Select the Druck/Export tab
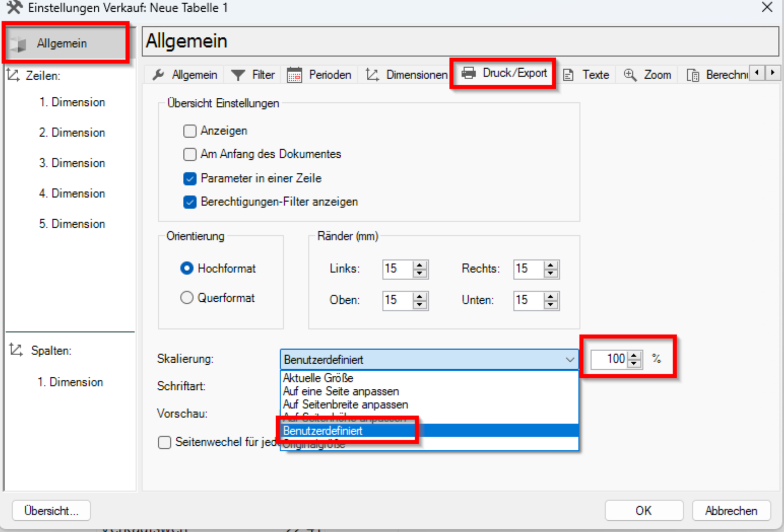Viewport: 784px width, 532px height. 504,73
